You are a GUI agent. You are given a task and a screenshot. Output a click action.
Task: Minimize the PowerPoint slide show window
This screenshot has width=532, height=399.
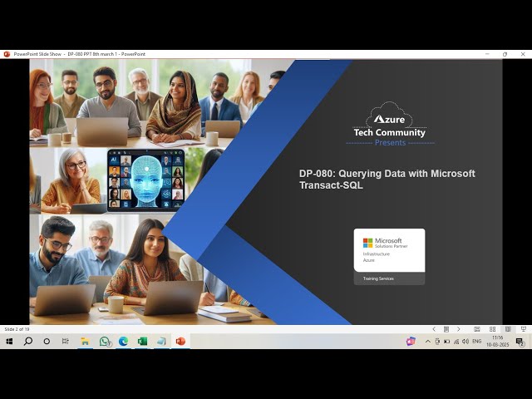click(487, 54)
